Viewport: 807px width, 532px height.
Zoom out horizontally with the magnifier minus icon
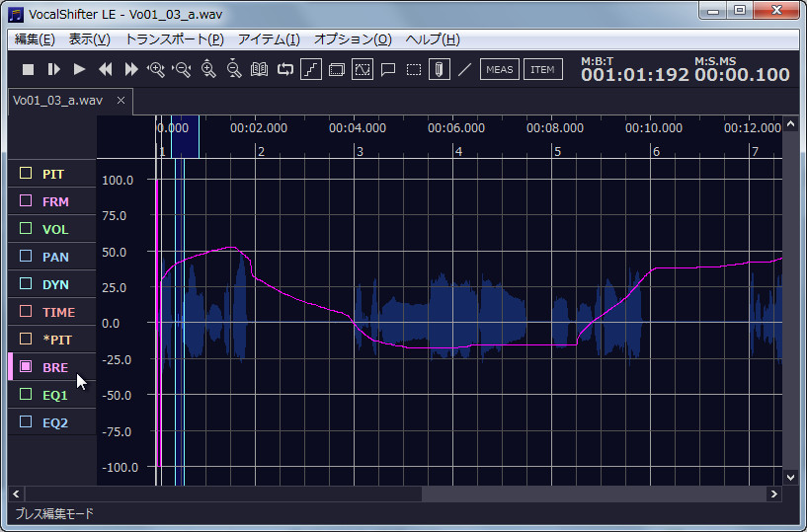pos(182,69)
